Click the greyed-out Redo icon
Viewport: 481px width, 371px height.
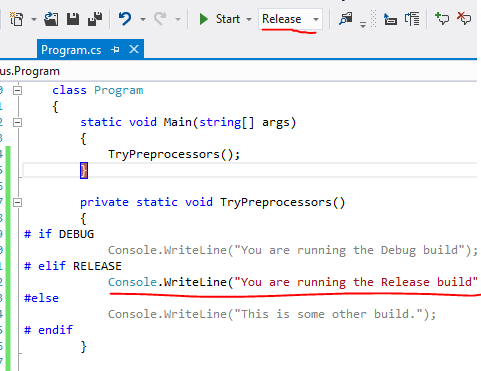160,19
